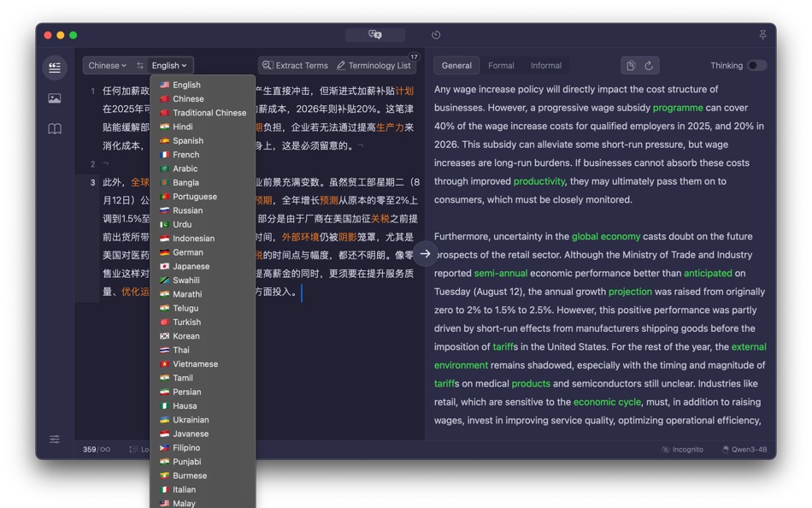Open the dictionary book icon in the sidebar
This screenshot has height=508, width=812.
[x=54, y=128]
